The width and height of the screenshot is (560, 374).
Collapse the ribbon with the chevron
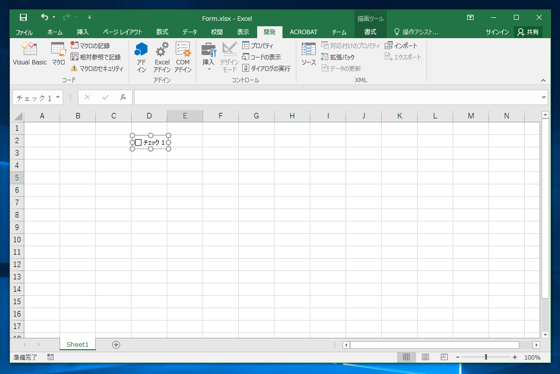coord(543,80)
